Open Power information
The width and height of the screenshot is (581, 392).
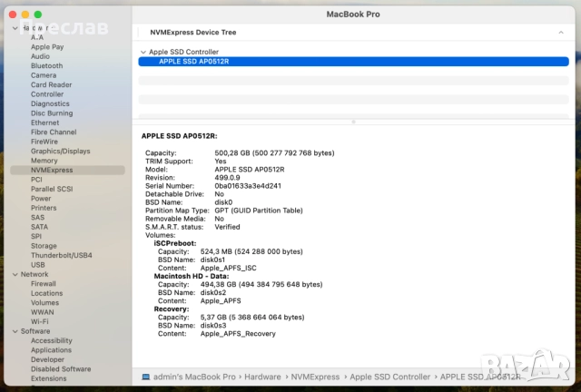click(x=41, y=199)
